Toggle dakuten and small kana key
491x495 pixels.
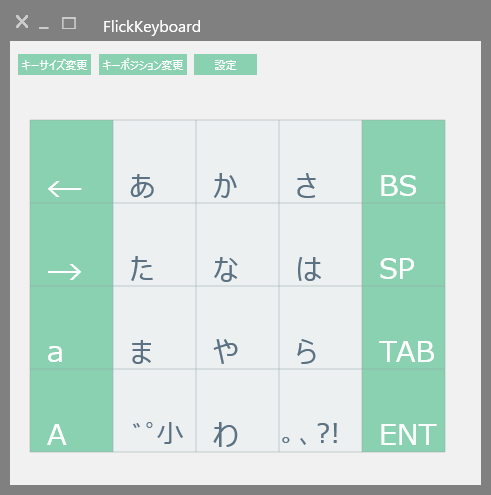155,410
